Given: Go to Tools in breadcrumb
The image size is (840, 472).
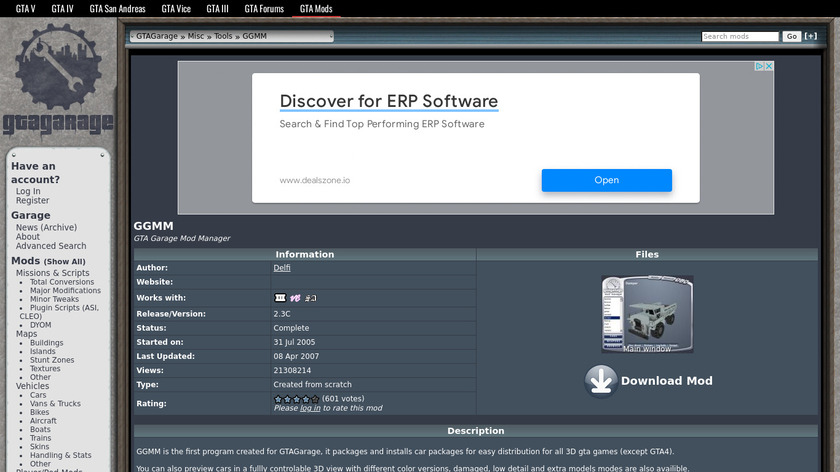Looking at the screenshot, I should 223,36.
